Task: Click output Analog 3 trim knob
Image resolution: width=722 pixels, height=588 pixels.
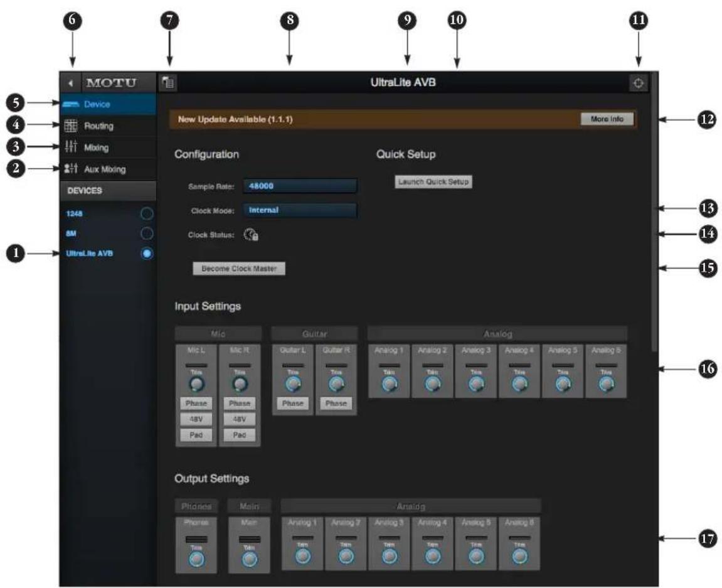Action: pyautogui.click(x=390, y=556)
